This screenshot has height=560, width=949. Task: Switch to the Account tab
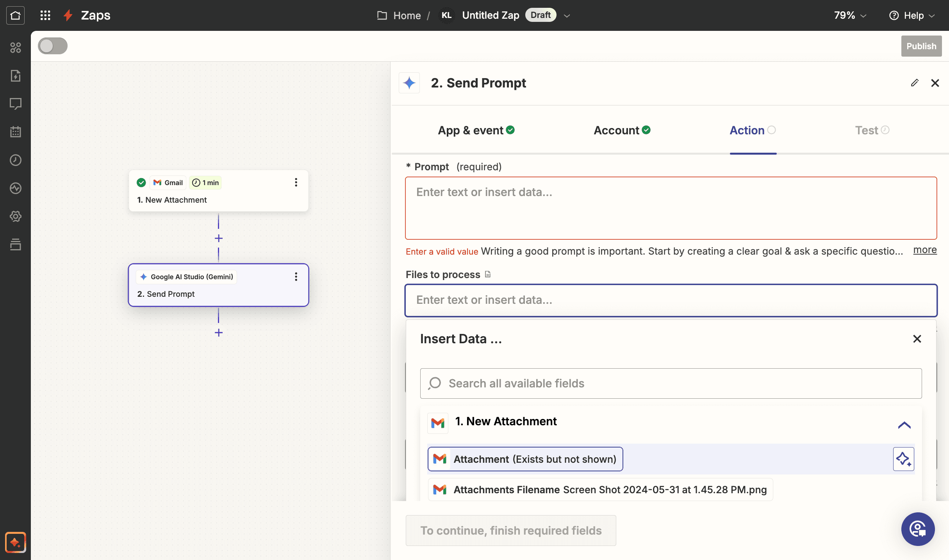pyautogui.click(x=622, y=130)
